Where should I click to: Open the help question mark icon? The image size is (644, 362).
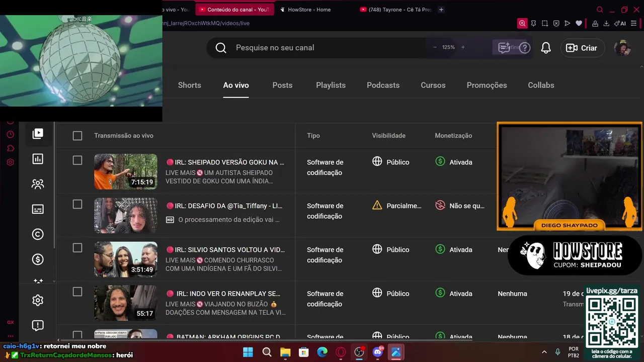(x=525, y=48)
